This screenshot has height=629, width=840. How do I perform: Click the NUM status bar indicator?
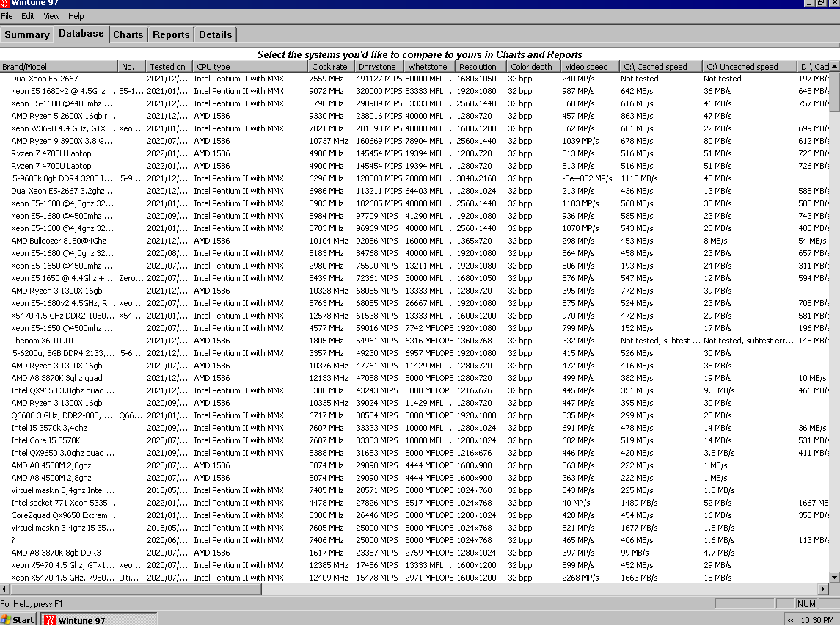806,604
